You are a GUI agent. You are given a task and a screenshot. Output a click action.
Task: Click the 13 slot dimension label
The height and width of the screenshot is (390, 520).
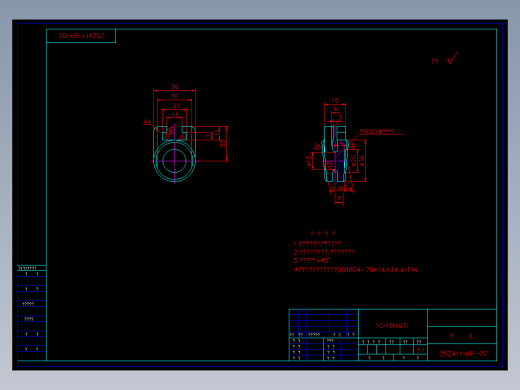click(x=175, y=115)
